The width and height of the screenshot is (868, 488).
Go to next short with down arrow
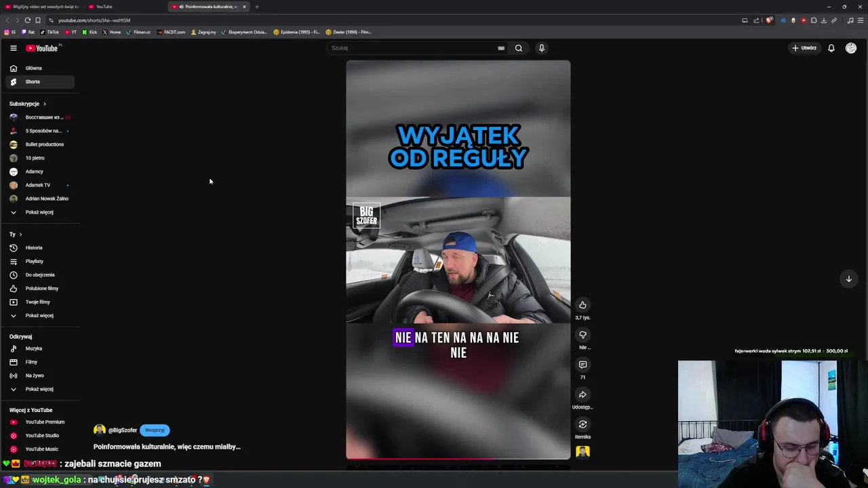[x=848, y=279]
